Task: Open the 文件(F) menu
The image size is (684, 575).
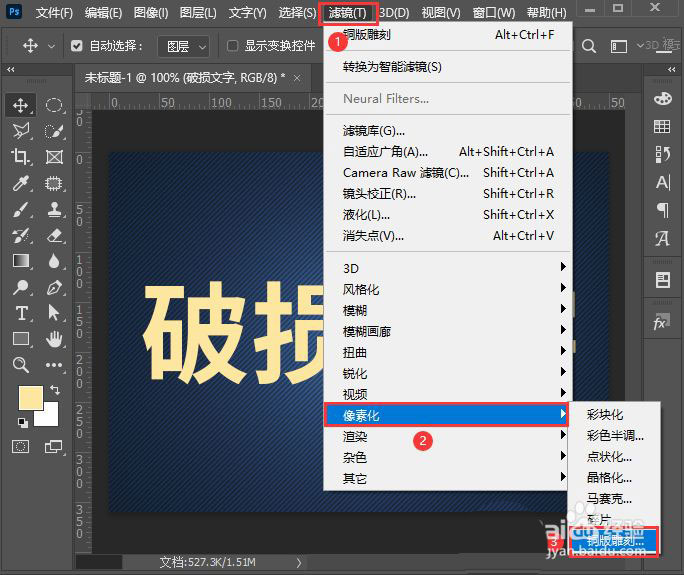Action: 54,13
